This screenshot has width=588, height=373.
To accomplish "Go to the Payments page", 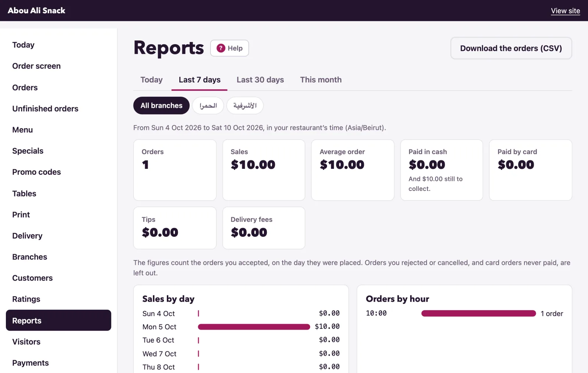I will pyautogui.click(x=58, y=363).
